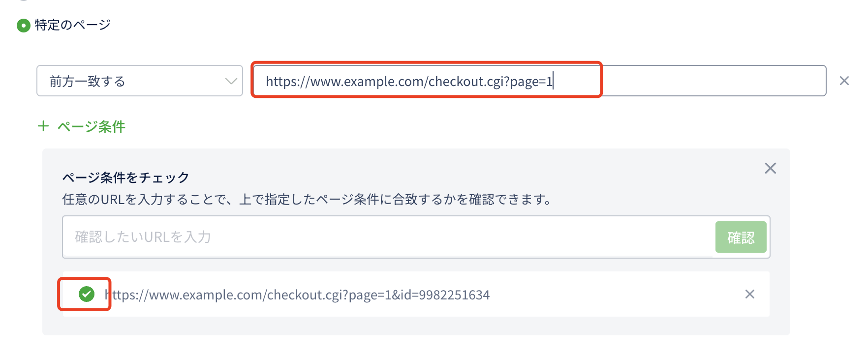Click the green 確認 button
This screenshot has height=355, width=868.
click(x=741, y=237)
